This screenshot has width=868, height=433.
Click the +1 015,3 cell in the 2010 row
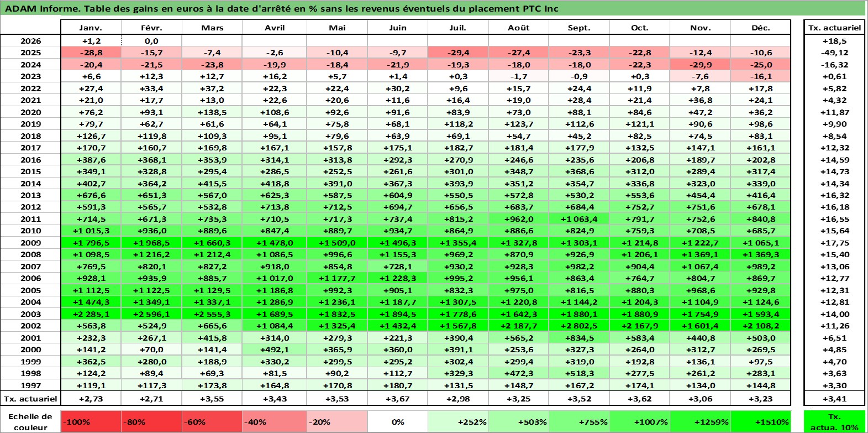91,231
